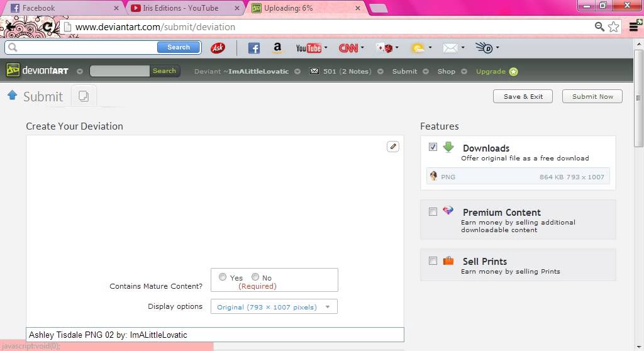The height and width of the screenshot is (351, 644).
Task: Reload the page with the refresh icon
Action: 48,27
